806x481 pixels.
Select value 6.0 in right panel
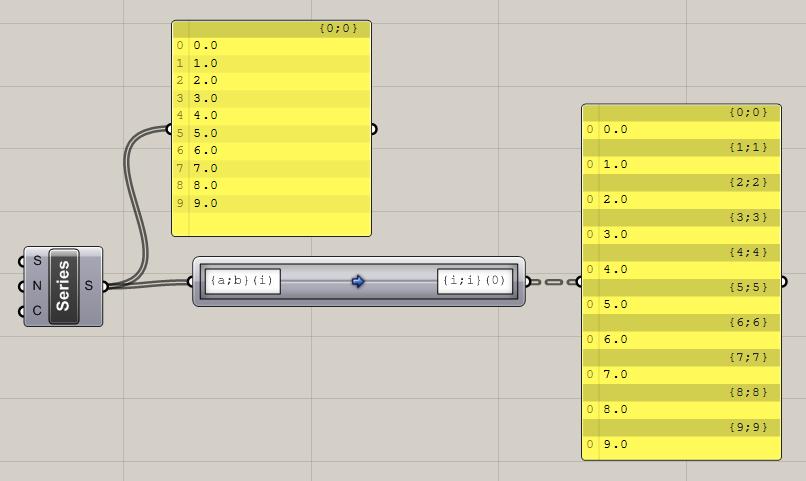(x=616, y=339)
